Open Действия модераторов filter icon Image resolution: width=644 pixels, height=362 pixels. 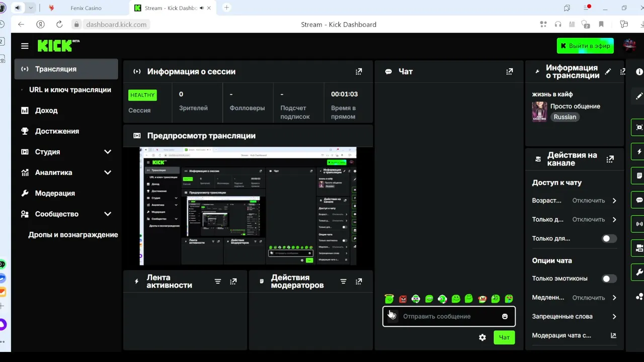pyautogui.click(x=343, y=282)
